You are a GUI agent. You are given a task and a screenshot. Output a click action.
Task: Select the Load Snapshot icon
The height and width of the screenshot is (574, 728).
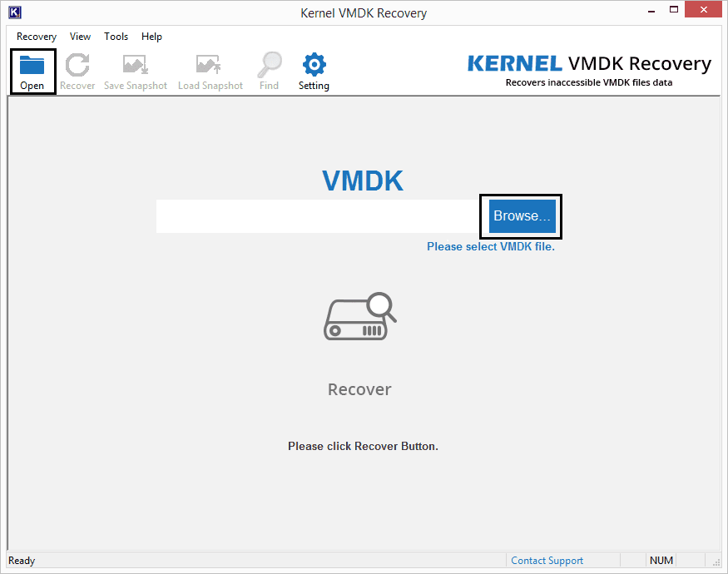[209, 71]
